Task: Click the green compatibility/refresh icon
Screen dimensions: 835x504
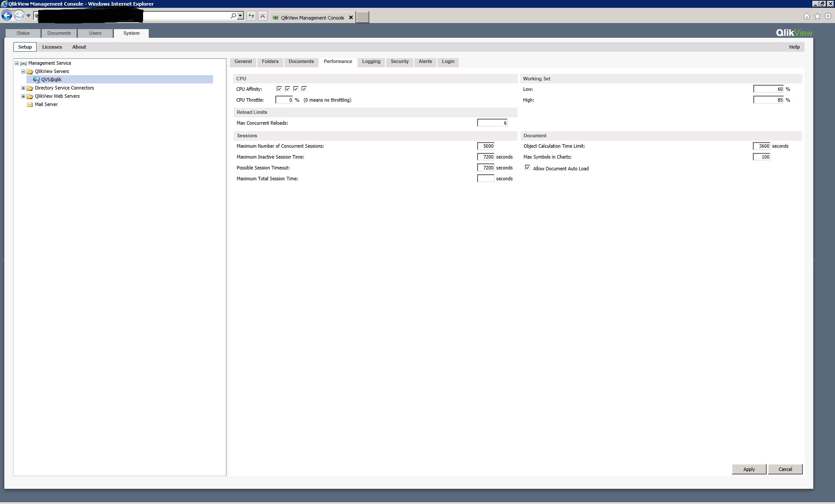Action: tap(251, 16)
